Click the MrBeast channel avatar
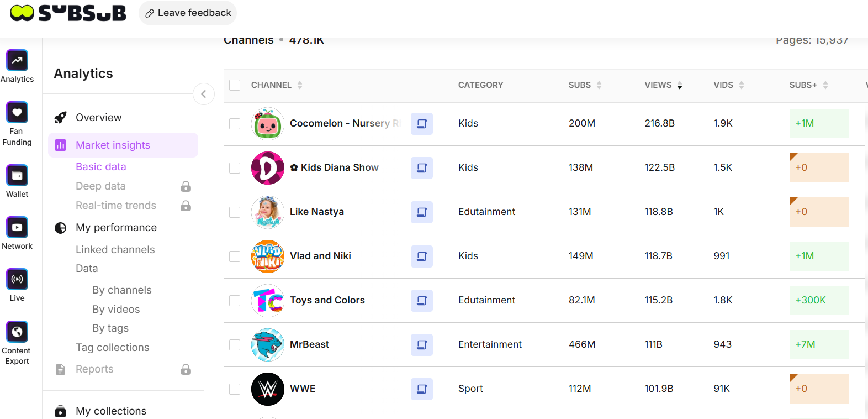This screenshot has height=419, width=868. (268, 345)
